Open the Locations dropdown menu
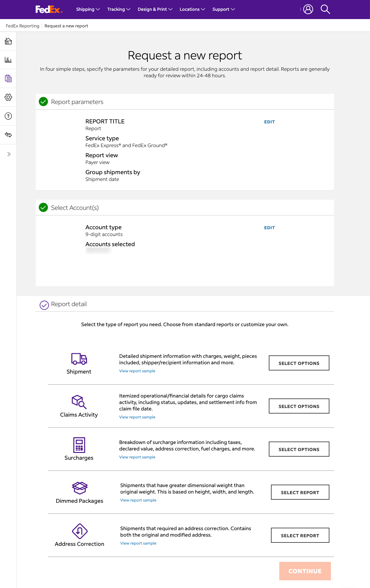370x588 pixels. pyautogui.click(x=192, y=9)
